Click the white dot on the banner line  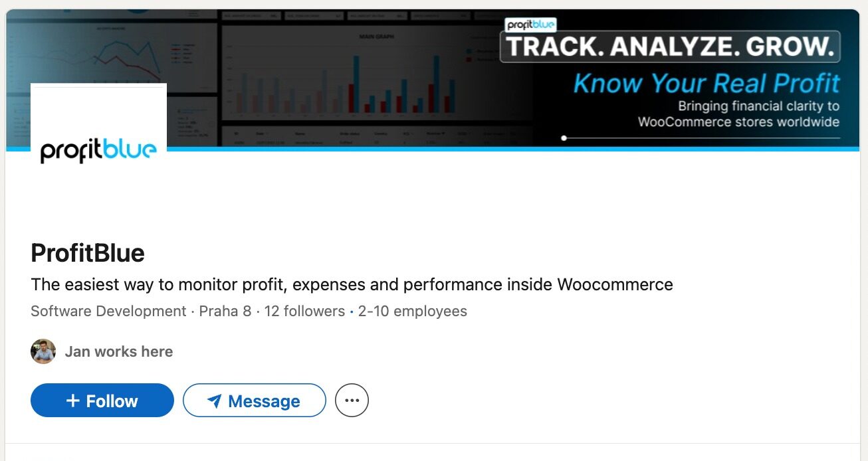tap(564, 138)
